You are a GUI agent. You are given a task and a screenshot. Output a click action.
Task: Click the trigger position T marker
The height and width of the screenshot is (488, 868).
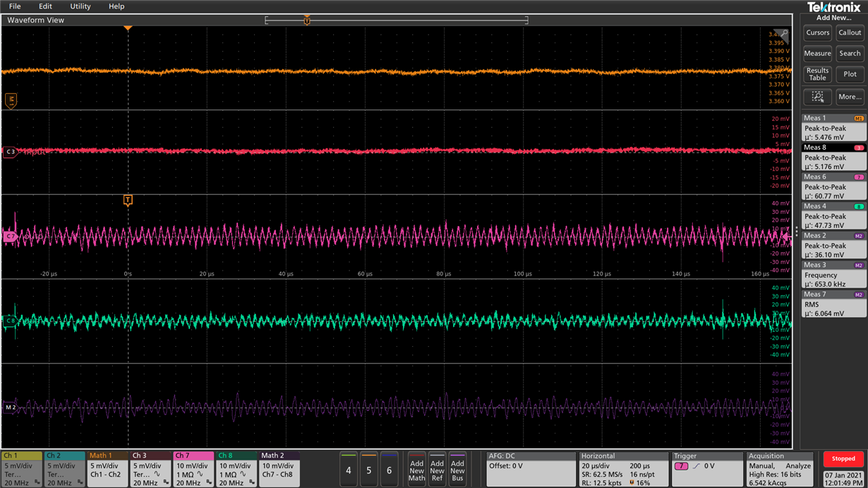(128, 200)
